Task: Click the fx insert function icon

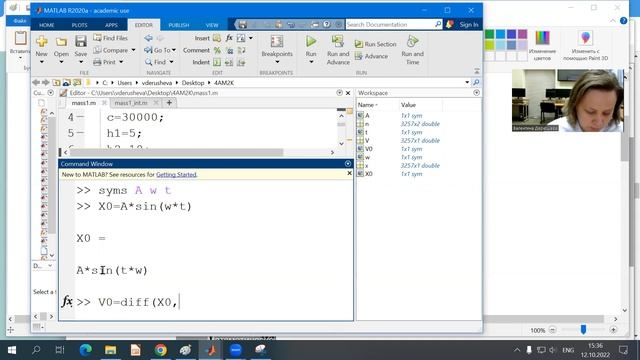Action: [x=229, y=38]
